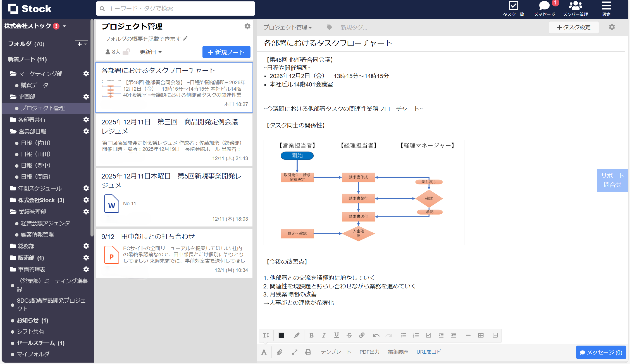The width and height of the screenshot is (630, 364).
Task: Insert a checkbox list item
Action: 428,335
